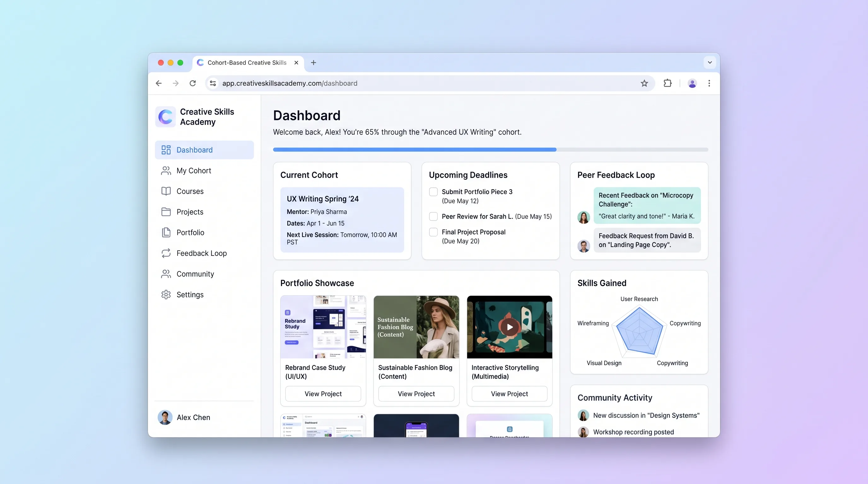View Project for Sustainable Fashion Blog
This screenshot has width=868, height=484.
tap(416, 394)
